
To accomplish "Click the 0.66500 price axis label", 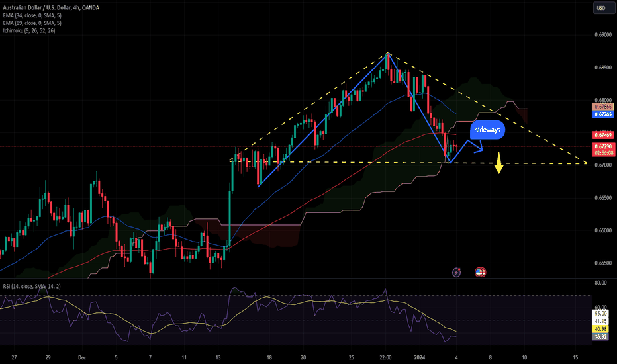I will click(x=603, y=197).
